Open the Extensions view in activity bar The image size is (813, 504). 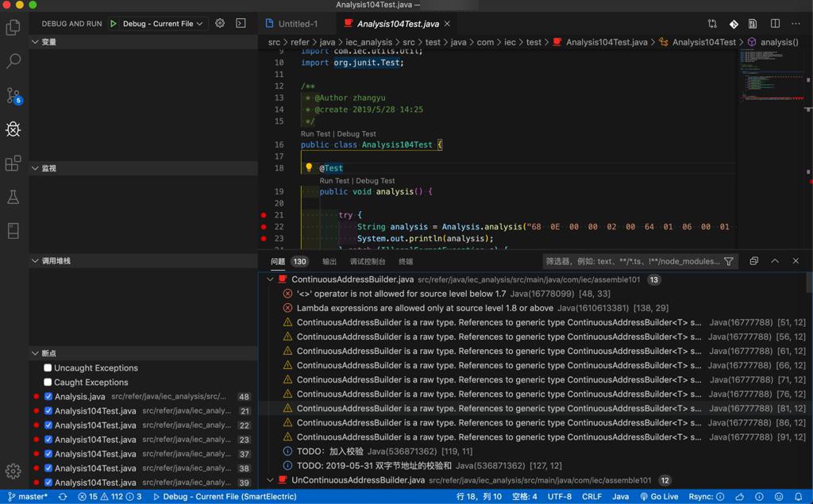point(13,164)
